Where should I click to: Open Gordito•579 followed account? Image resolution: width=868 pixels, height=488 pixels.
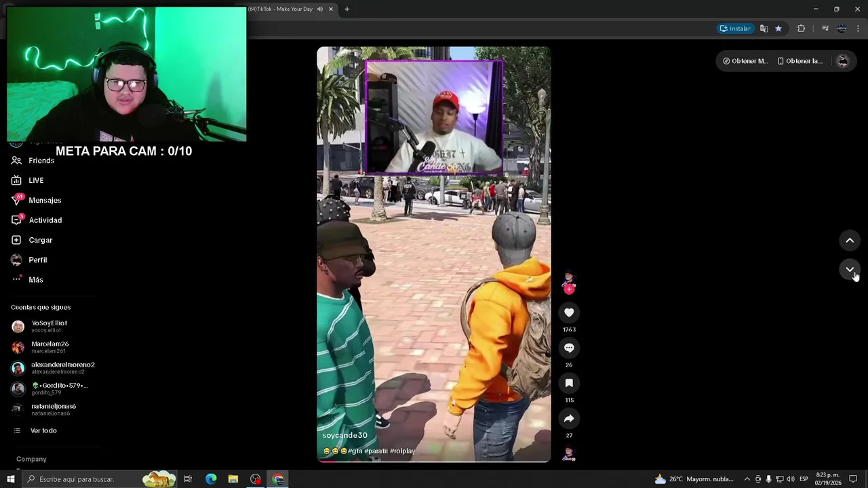(x=50, y=388)
